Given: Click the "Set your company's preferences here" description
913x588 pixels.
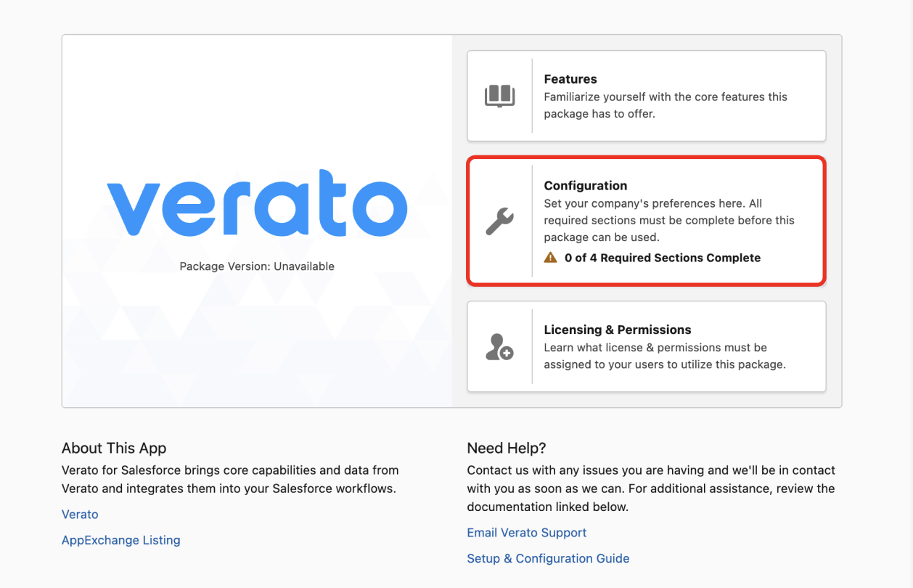Looking at the screenshot, I should coord(669,220).
